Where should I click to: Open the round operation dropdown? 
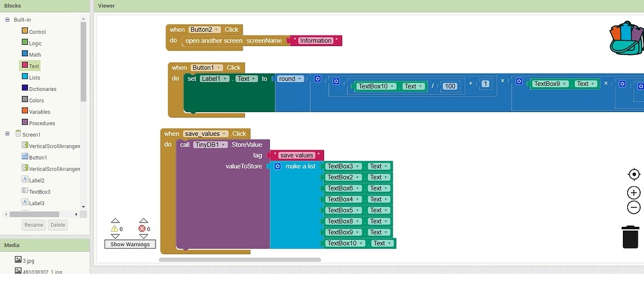[x=291, y=79]
